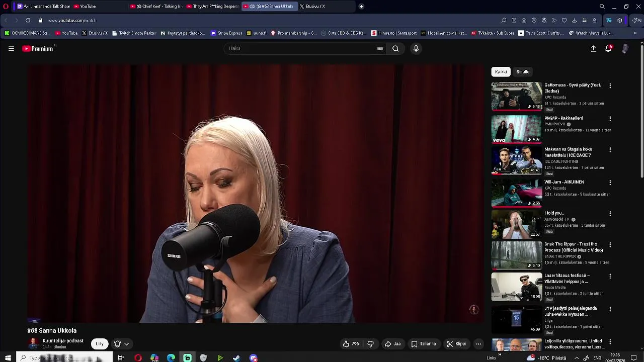Viewport: 644px width, 362px height.
Task: Click the search magnifier button
Action: click(x=395, y=49)
